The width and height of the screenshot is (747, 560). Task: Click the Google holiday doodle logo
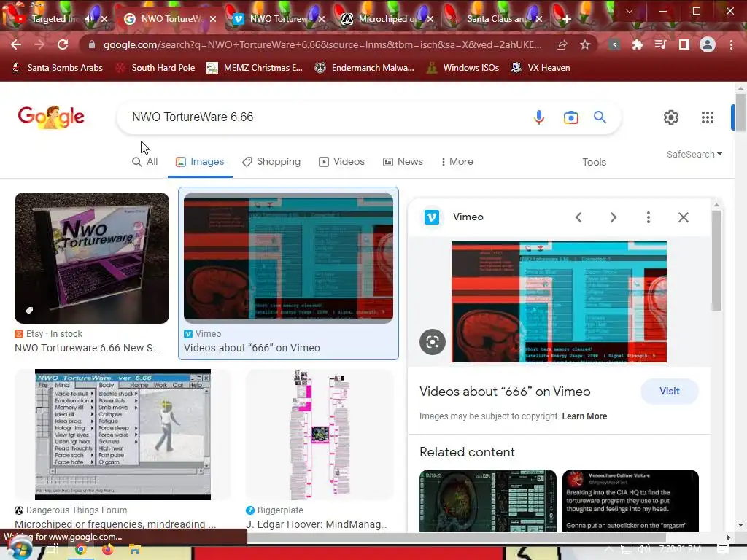pyautogui.click(x=51, y=117)
